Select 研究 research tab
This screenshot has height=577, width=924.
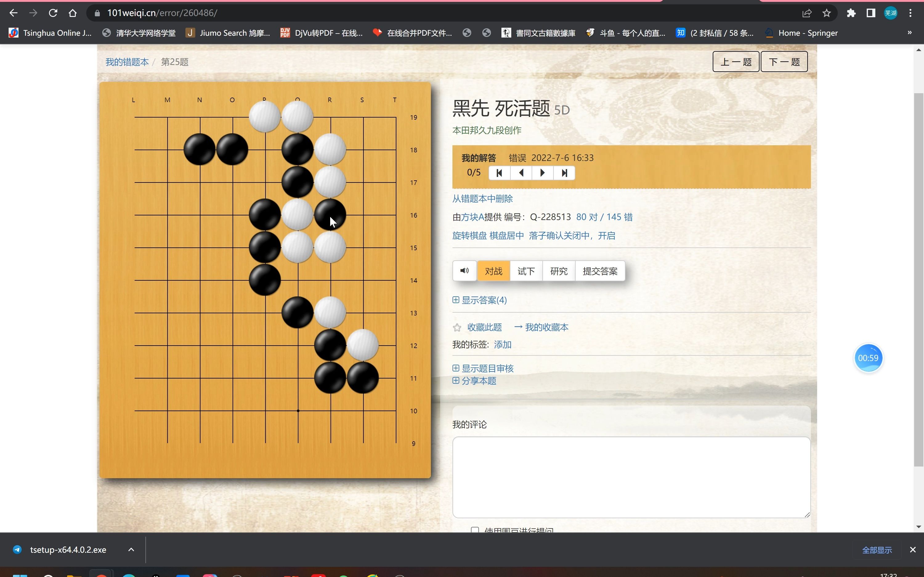pos(559,271)
